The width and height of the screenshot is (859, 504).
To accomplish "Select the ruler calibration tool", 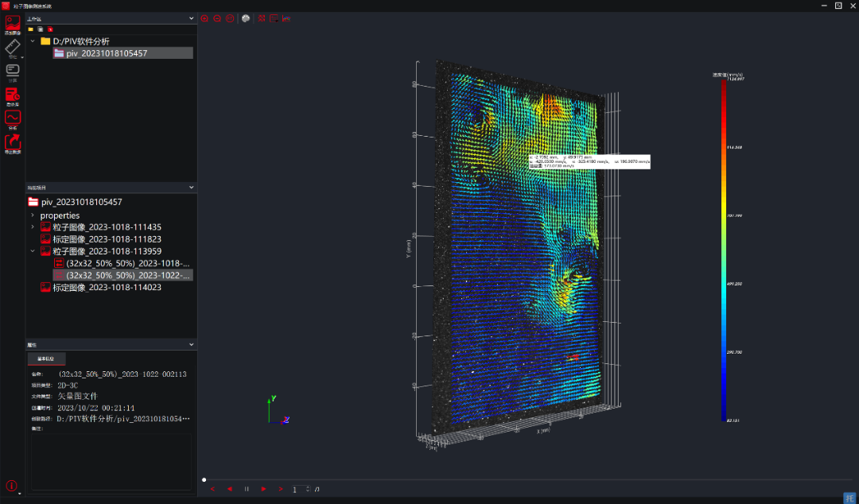I will click(12, 48).
